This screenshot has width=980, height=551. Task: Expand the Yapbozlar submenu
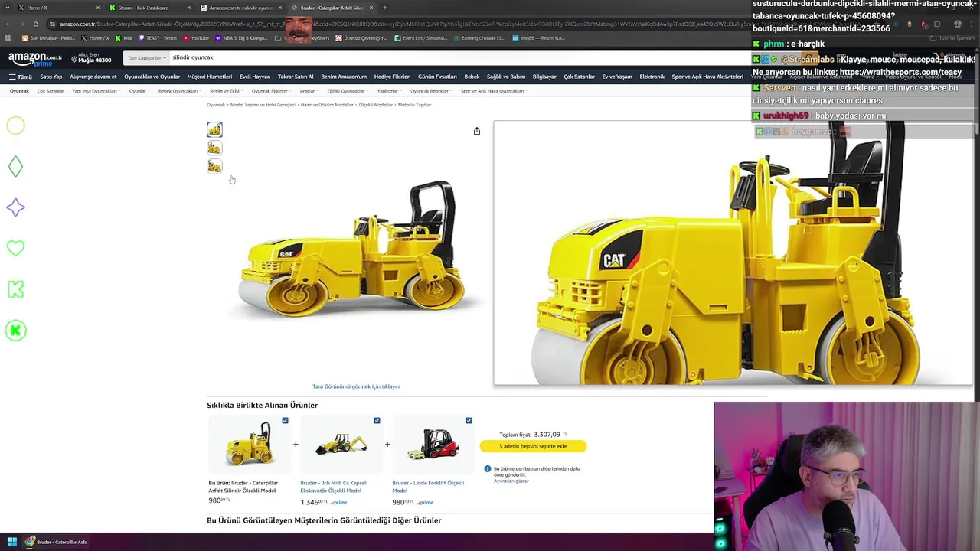click(390, 91)
